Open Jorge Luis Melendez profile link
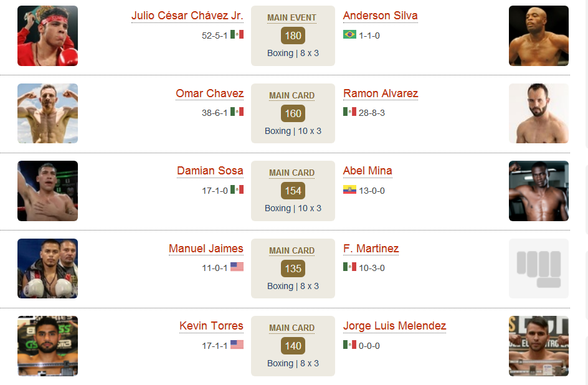This screenshot has width=588, height=385. pyautogui.click(x=394, y=326)
